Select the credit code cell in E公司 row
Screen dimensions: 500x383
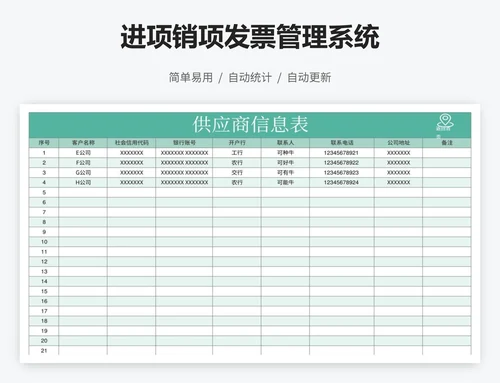131,153
